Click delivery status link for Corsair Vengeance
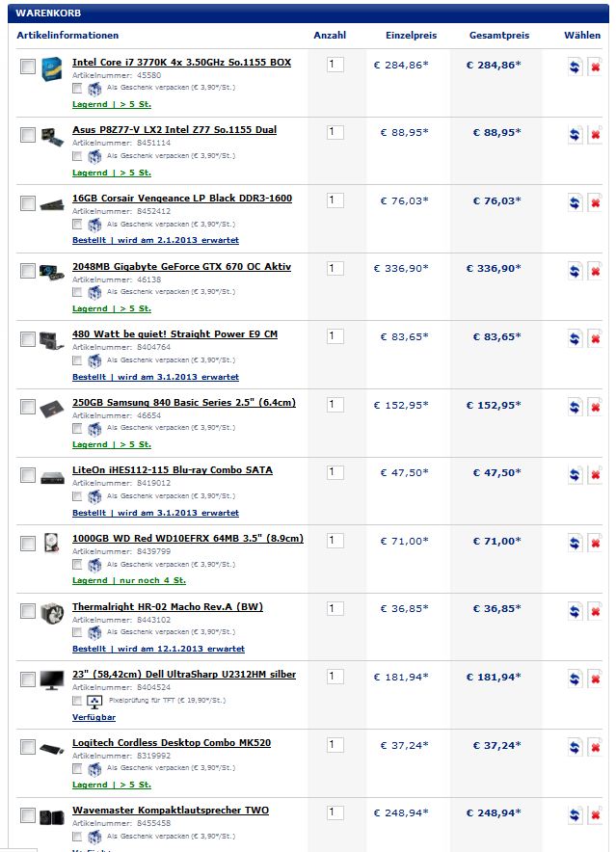The height and width of the screenshot is (852, 616). [x=155, y=240]
